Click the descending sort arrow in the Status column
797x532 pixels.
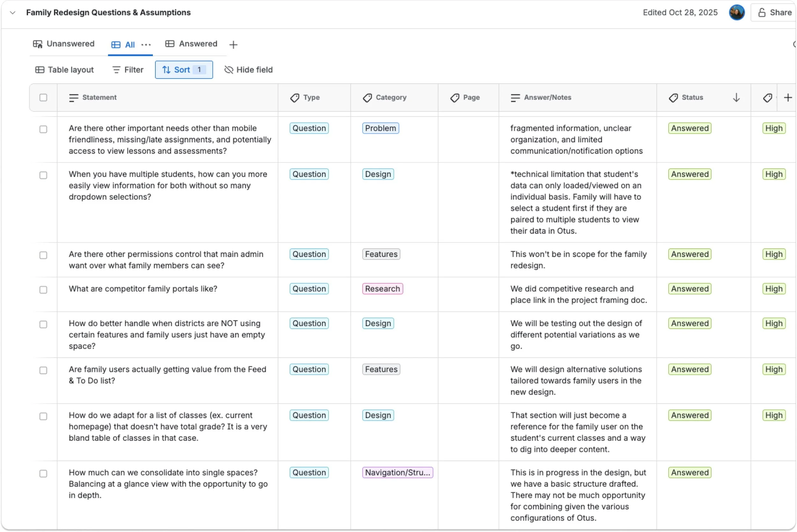click(x=736, y=98)
